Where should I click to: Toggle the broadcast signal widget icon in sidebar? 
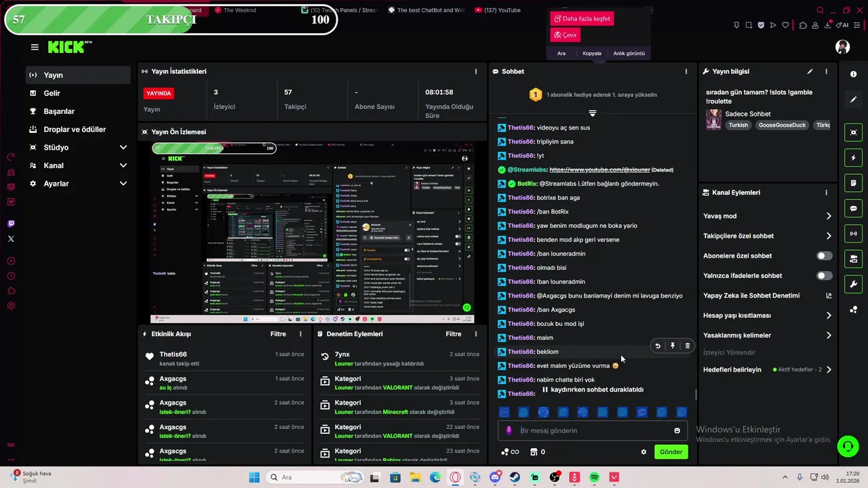click(853, 234)
